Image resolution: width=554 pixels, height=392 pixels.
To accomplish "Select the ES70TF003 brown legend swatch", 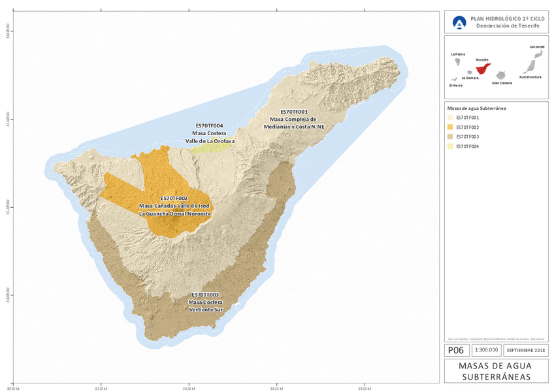I will [451, 137].
